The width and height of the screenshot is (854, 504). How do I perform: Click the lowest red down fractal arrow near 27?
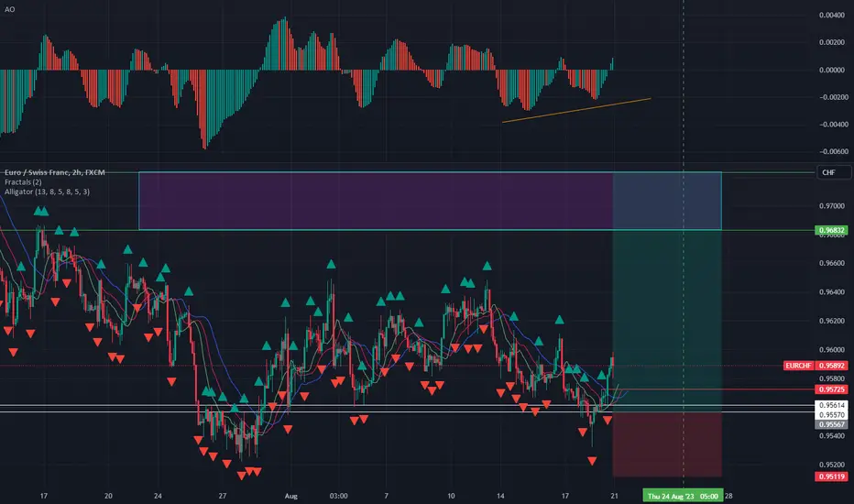[x=241, y=476]
